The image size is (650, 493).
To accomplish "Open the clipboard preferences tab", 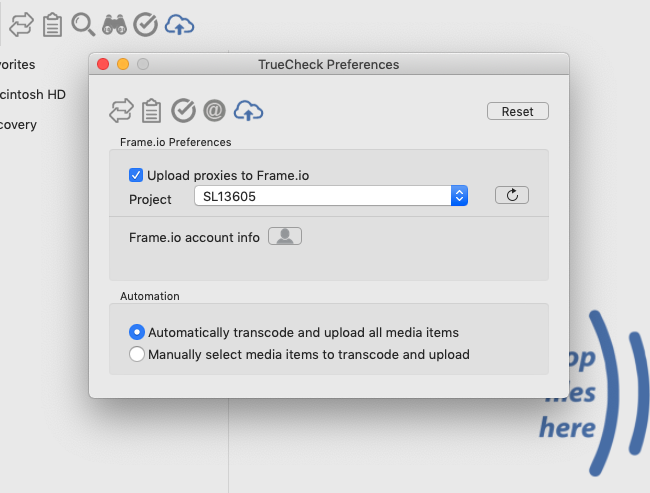I will tap(151, 111).
